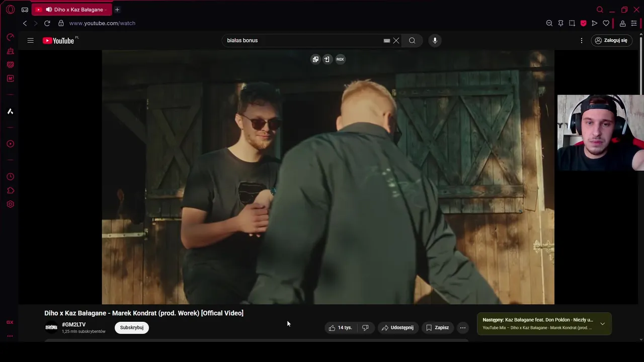644x362 pixels.
Task: Open History clock icon in sidebar
Action: (x=10, y=177)
